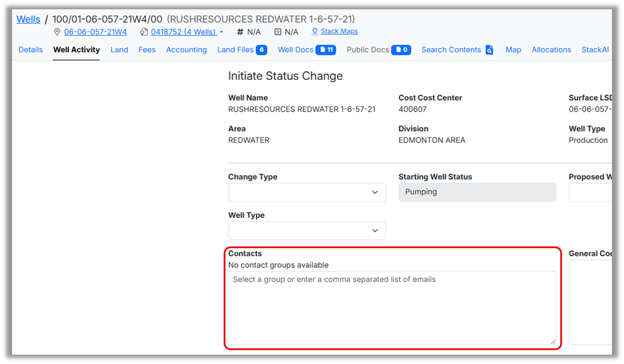The image size is (624, 364).
Task: Open the 06-06-057-21W4 location link
Action: click(x=95, y=32)
